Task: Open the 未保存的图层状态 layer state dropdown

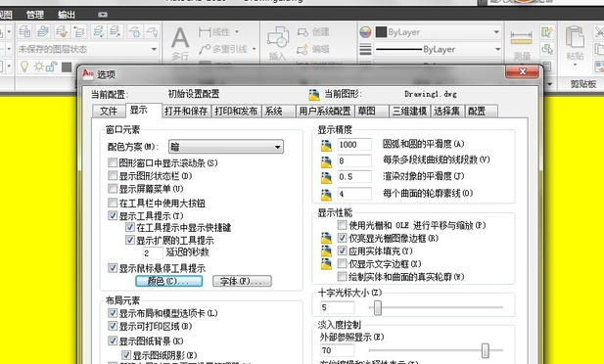Action: [88, 49]
